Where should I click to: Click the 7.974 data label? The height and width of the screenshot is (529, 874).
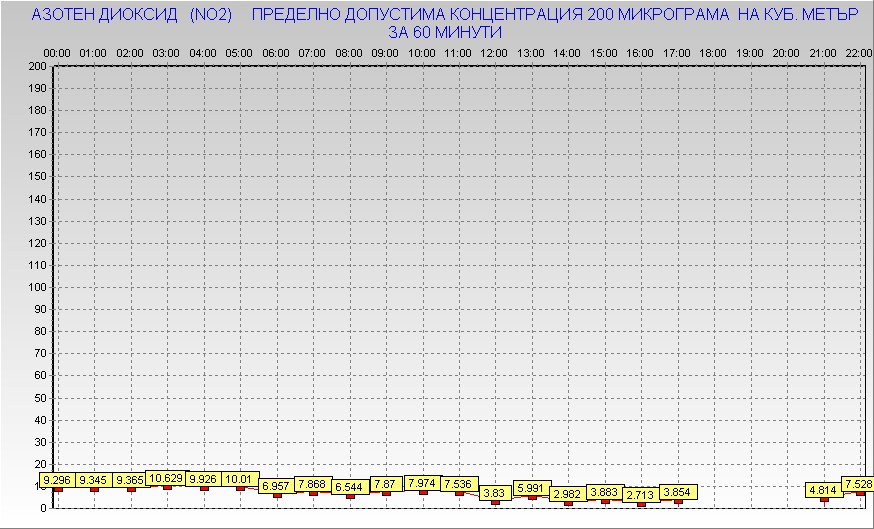point(422,484)
